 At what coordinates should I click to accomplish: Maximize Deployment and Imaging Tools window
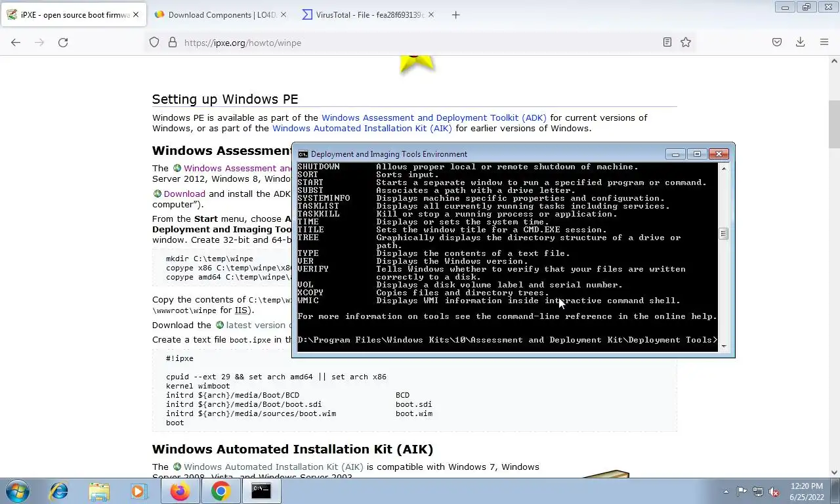click(x=697, y=154)
